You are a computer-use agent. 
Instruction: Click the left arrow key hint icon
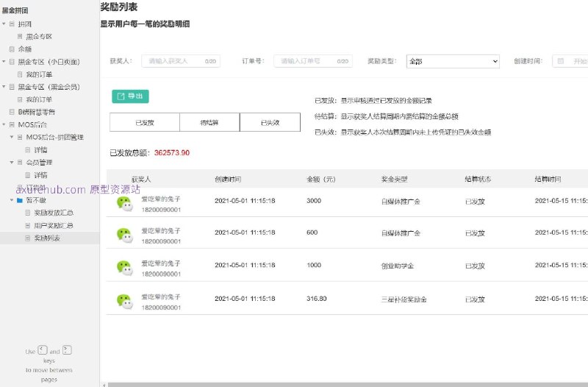point(43,349)
